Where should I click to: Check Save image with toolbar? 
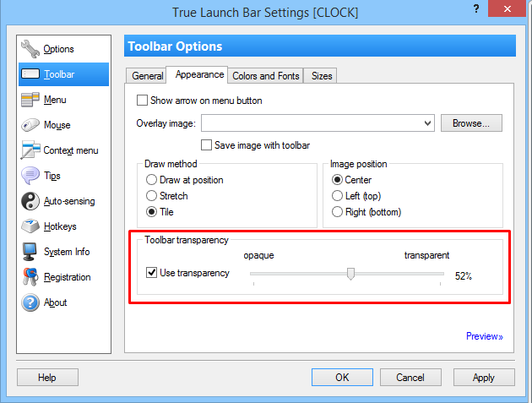(207, 145)
